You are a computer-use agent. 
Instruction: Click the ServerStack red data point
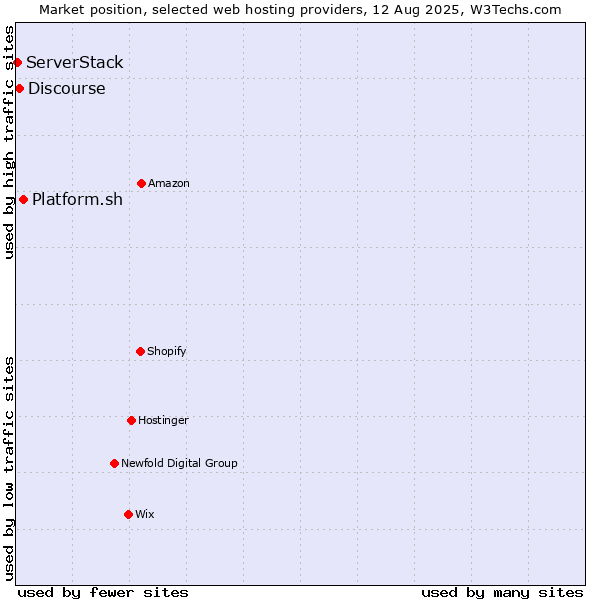click(x=17, y=62)
